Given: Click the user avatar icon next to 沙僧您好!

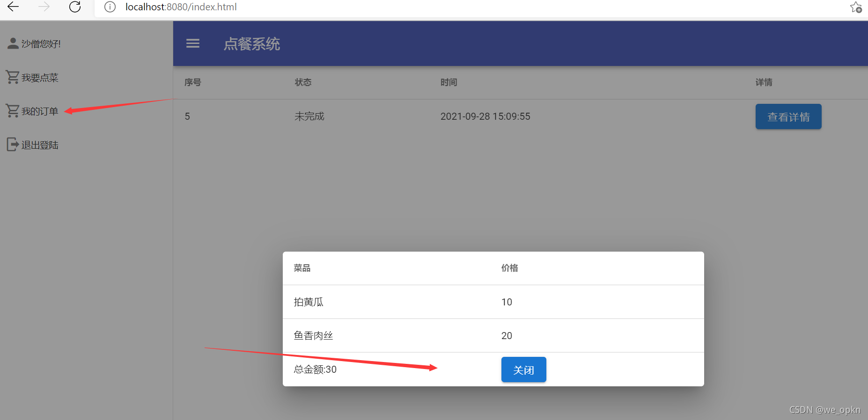Looking at the screenshot, I should click(x=13, y=43).
